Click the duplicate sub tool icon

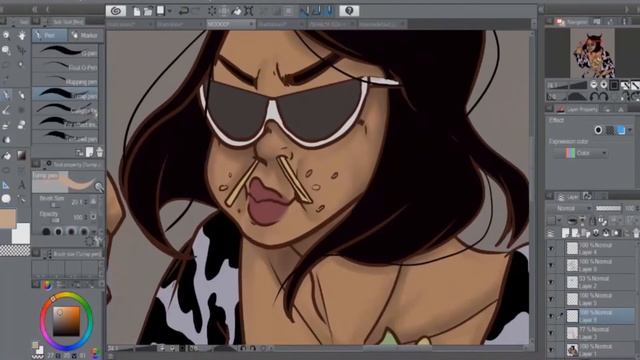pos(89,152)
